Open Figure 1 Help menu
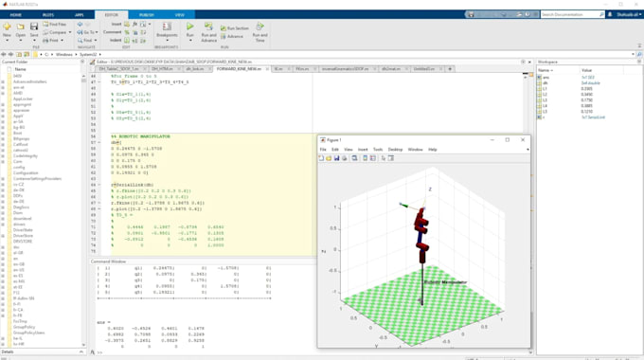Viewport: 644px width, 360px height. coord(433,150)
